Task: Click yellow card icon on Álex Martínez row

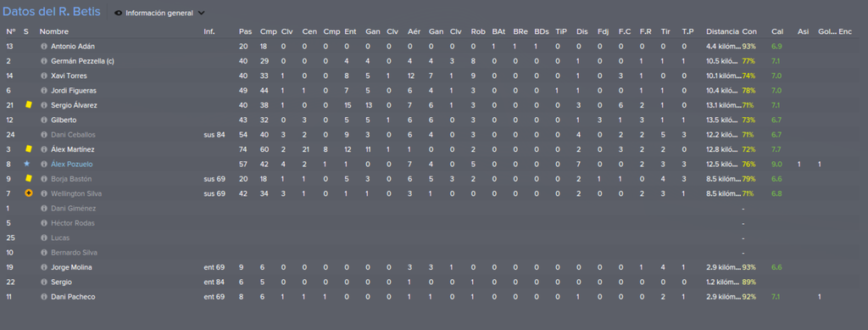Action: click(29, 149)
